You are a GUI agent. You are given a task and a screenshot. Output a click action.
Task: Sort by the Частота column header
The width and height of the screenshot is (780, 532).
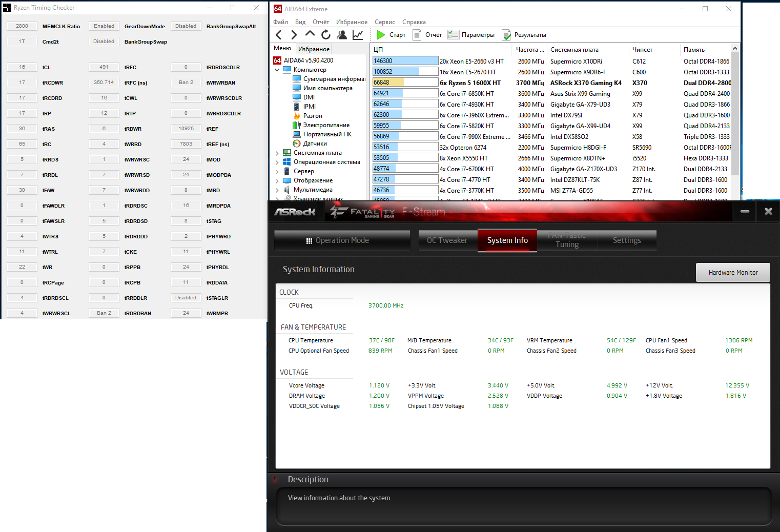[x=529, y=50]
